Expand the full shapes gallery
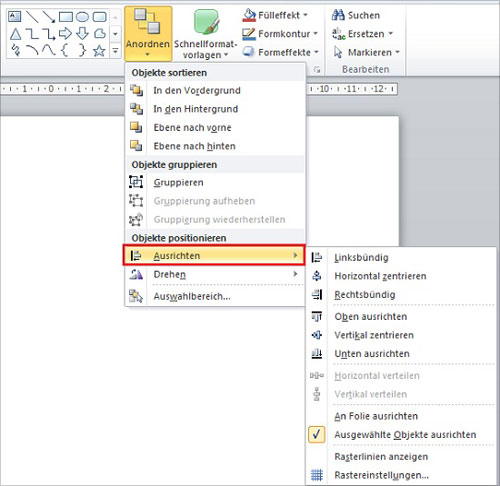The width and height of the screenshot is (500, 486). (115, 51)
